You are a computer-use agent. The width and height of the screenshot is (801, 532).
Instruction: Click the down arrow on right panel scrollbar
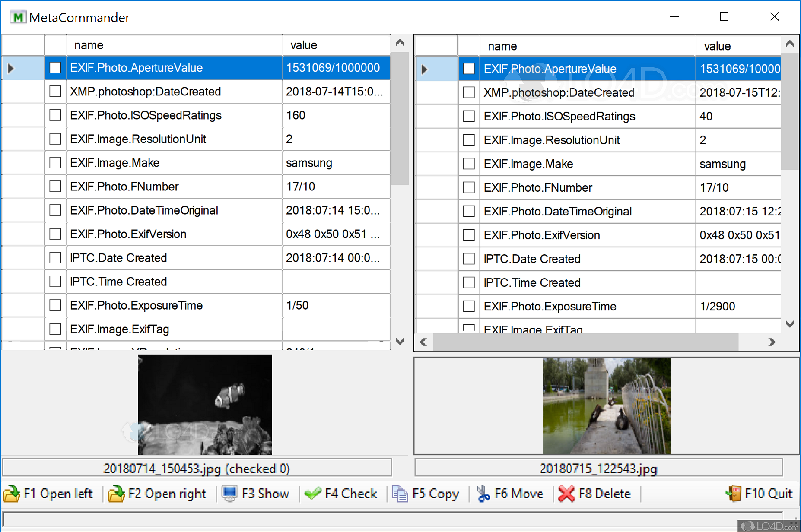pos(790,324)
